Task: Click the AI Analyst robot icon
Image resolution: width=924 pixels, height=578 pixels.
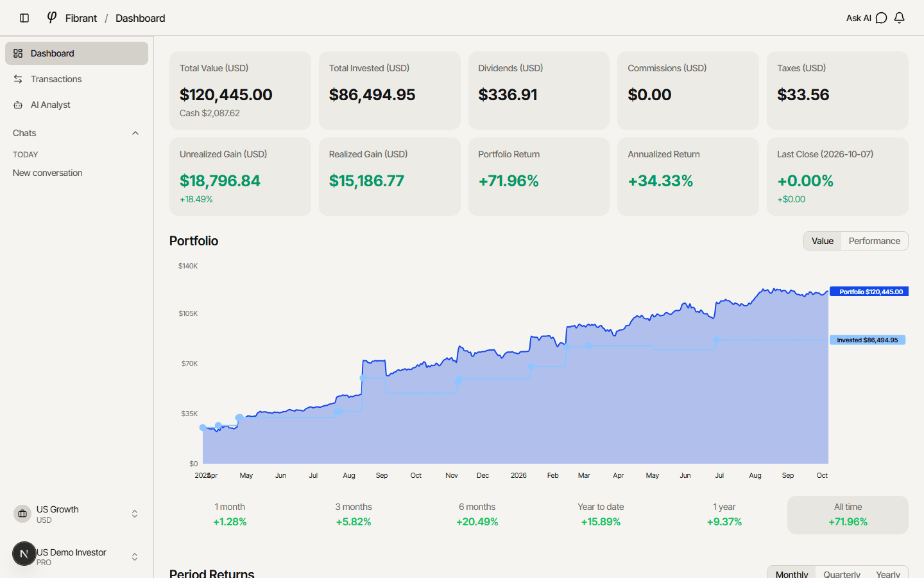Action: (18, 105)
